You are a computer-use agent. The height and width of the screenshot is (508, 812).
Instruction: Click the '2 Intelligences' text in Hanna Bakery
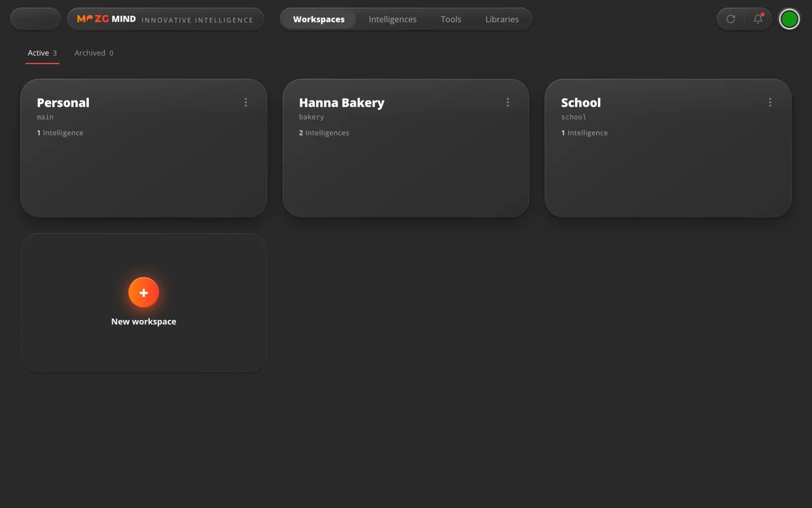(x=324, y=133)
